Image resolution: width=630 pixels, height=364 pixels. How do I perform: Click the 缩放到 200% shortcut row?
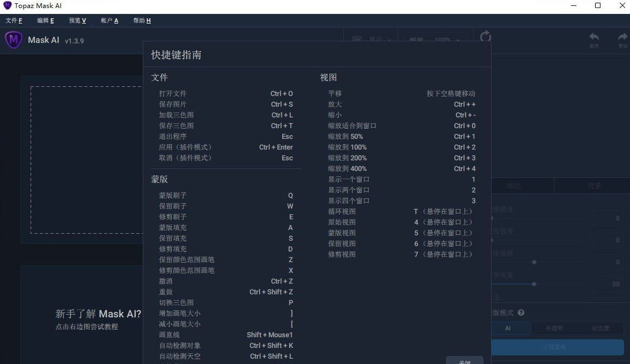(402, 158)
